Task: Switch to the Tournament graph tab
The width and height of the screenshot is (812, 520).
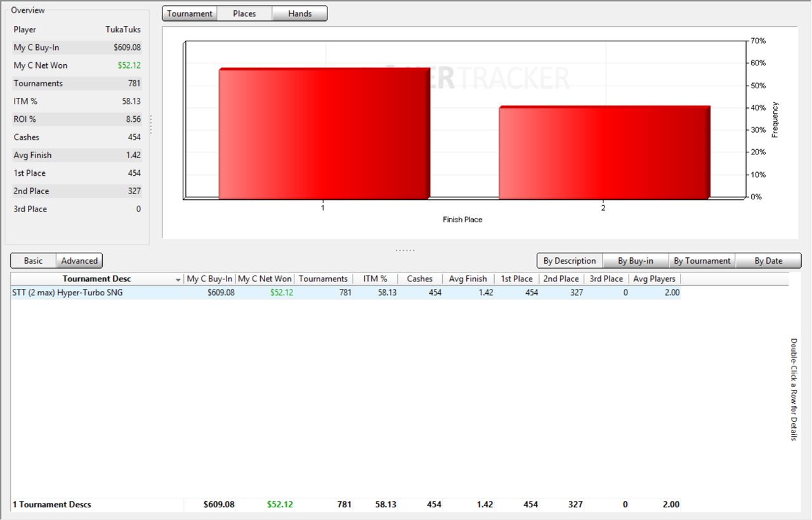Action: click(x=190, y=13)
